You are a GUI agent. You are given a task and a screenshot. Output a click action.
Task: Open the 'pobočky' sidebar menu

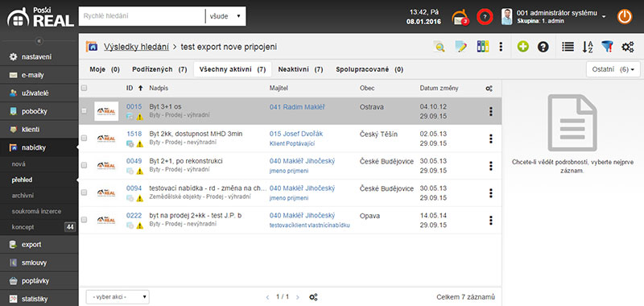click(39, 111)
